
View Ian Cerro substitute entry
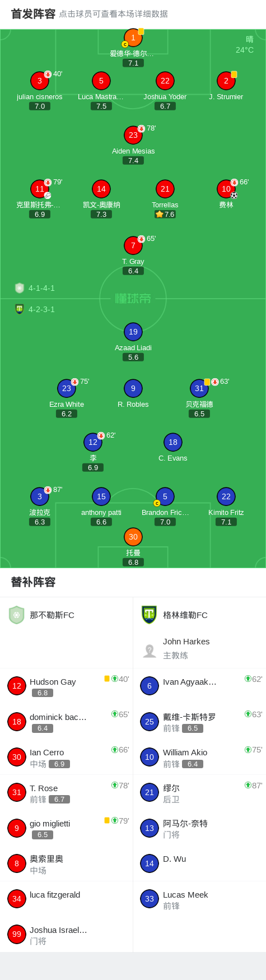click(x=67, y=757)
